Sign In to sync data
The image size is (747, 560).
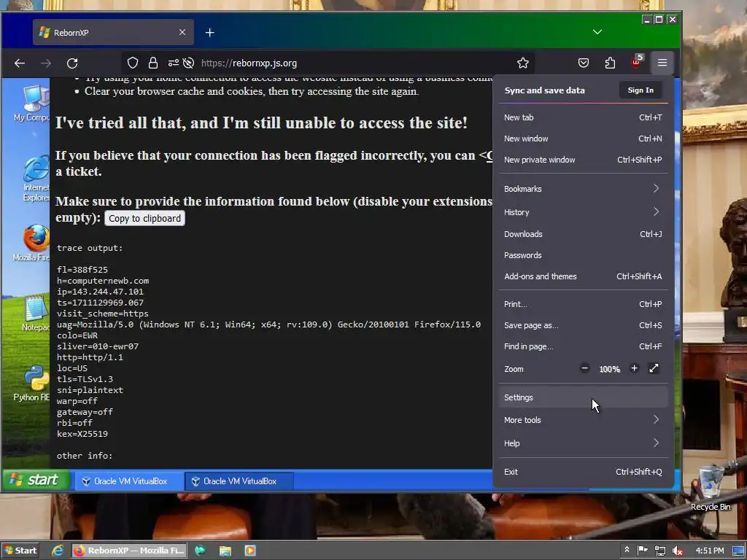tap(640, 90)
